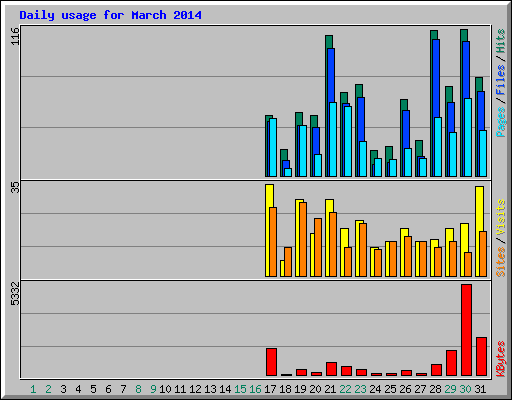The width and height of the screenshot is (512, 400).
Task: Click day label '19' on the x-axis
Action: tap(300, 389)
